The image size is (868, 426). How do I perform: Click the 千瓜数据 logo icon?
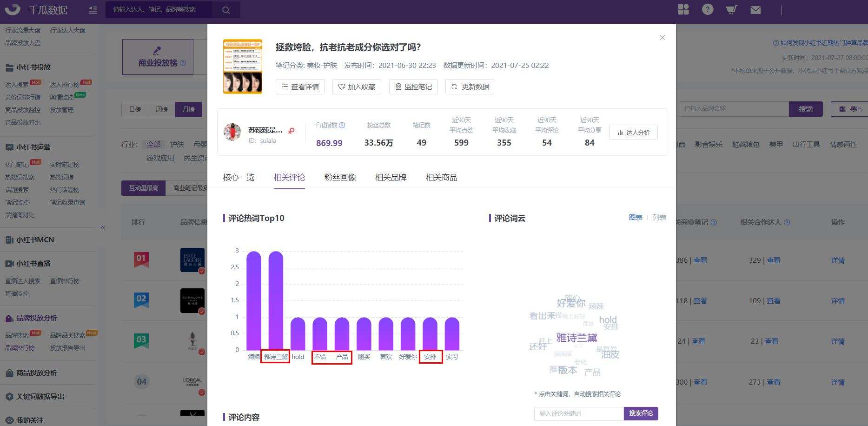12,9
